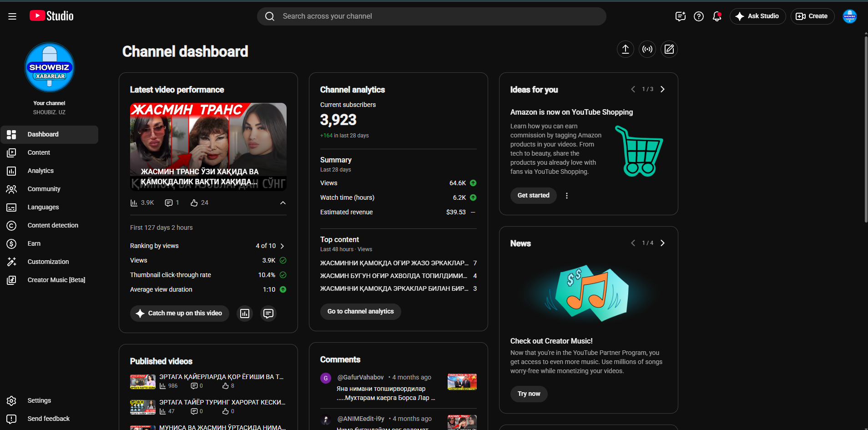The height and width of the screenshot is (430, 868).
Task: Click the G avatar of GafurVahabov comment
Action: coord(326,378)
